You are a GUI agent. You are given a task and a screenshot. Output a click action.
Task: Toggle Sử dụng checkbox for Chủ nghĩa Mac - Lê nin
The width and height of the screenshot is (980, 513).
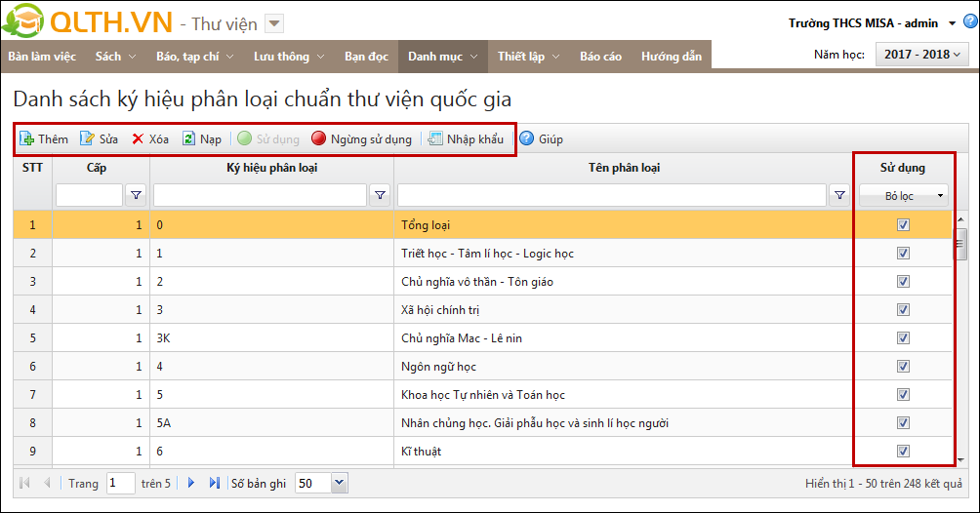tap(903, 338)
